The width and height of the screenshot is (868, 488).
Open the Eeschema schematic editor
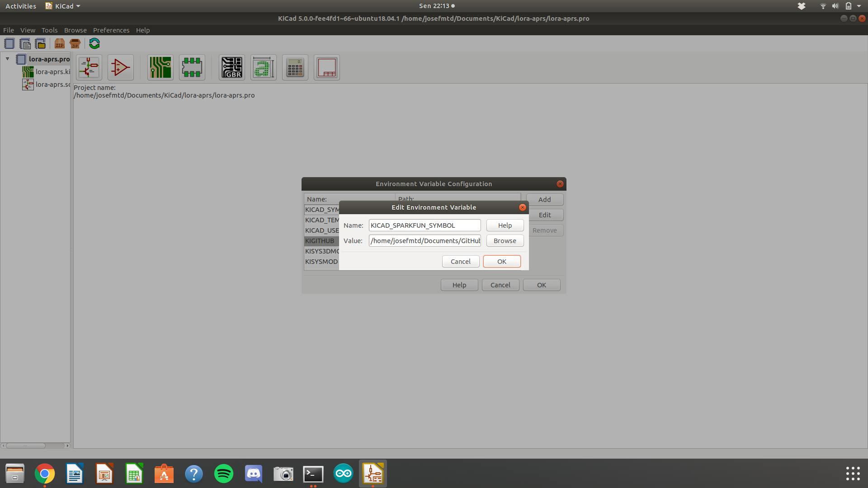point(89,67)
